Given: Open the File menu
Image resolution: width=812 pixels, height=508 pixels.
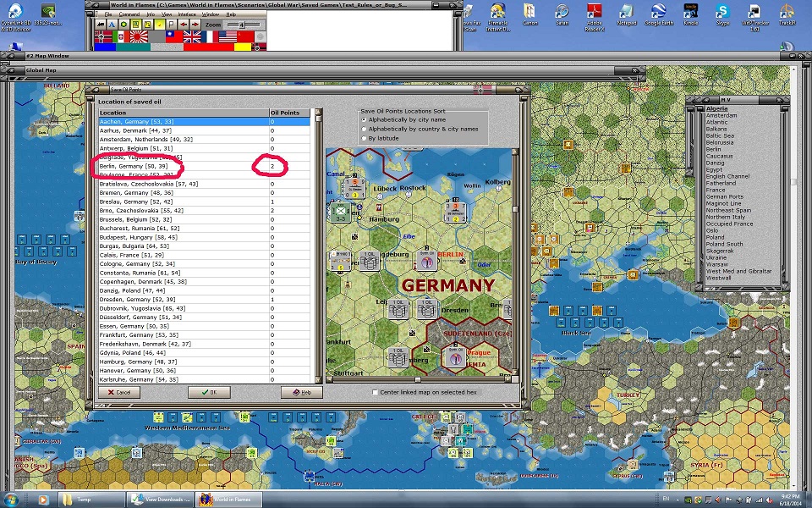Looking at the screenshot, I should 108,14.
